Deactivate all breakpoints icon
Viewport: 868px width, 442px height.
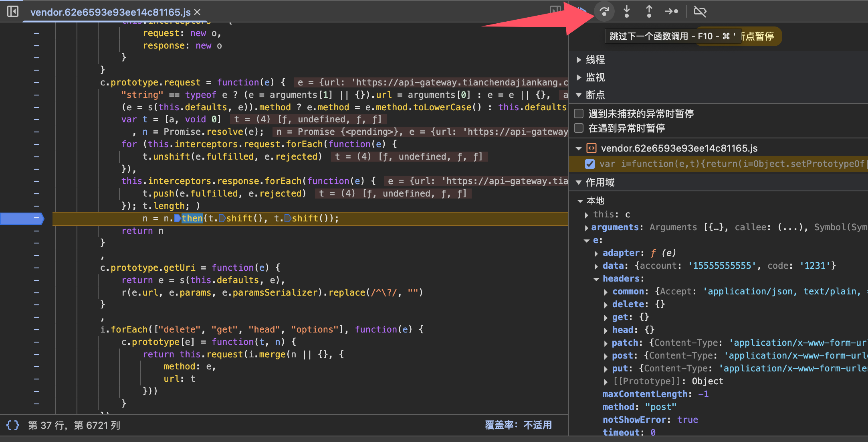[700, 11]
